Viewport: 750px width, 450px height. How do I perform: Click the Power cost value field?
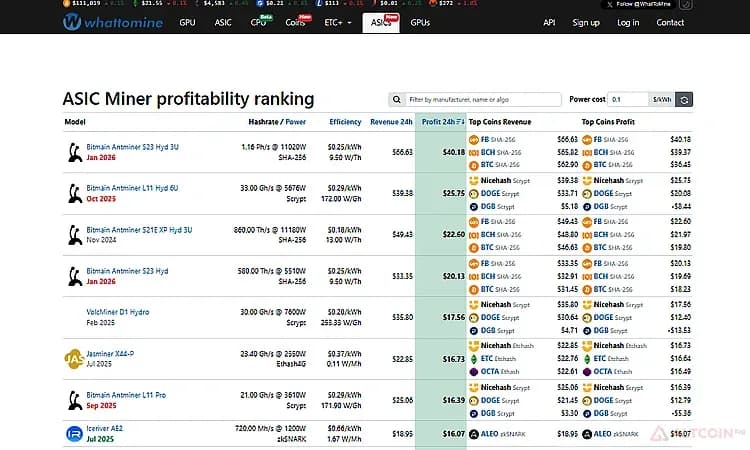628,99
